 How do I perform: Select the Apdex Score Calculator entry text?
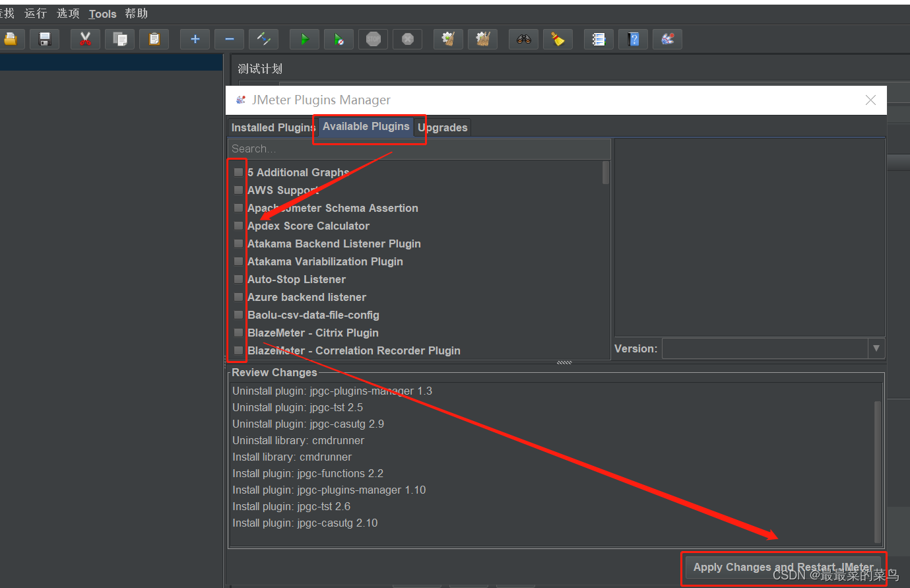(308, 226)
